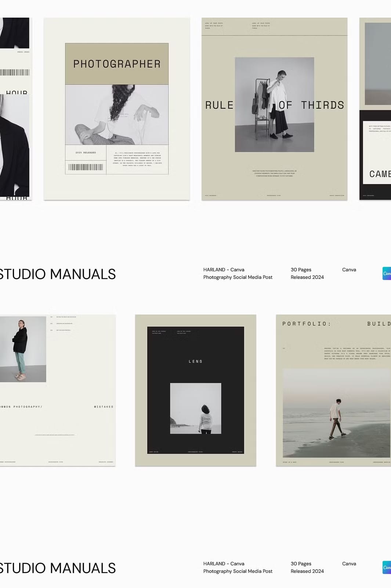
Task: Click the 'RULE' word on the thirds page
Action: click(x=219, y=105)
